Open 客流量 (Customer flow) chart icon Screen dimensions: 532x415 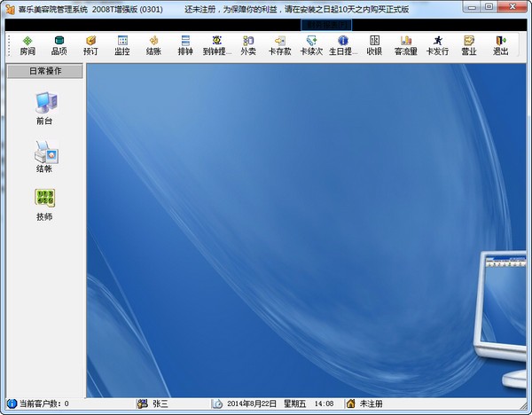pyautogui.click(x=406, y=45)
